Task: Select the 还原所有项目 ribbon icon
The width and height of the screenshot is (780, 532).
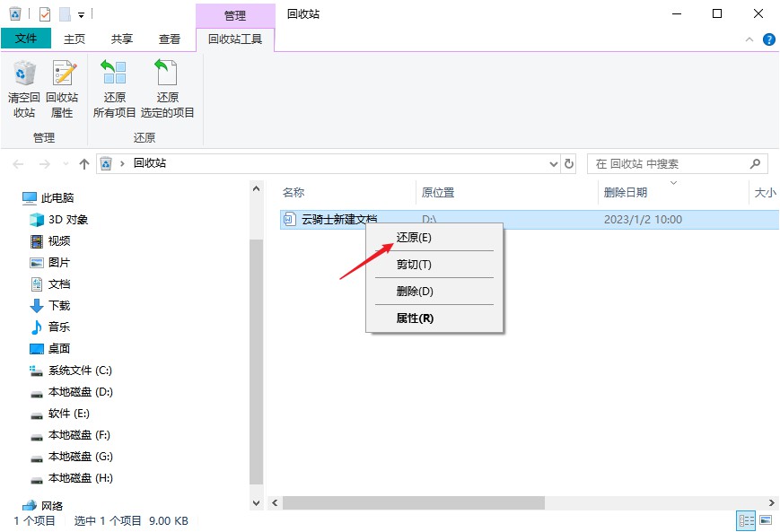Action: tap(114, 87)
